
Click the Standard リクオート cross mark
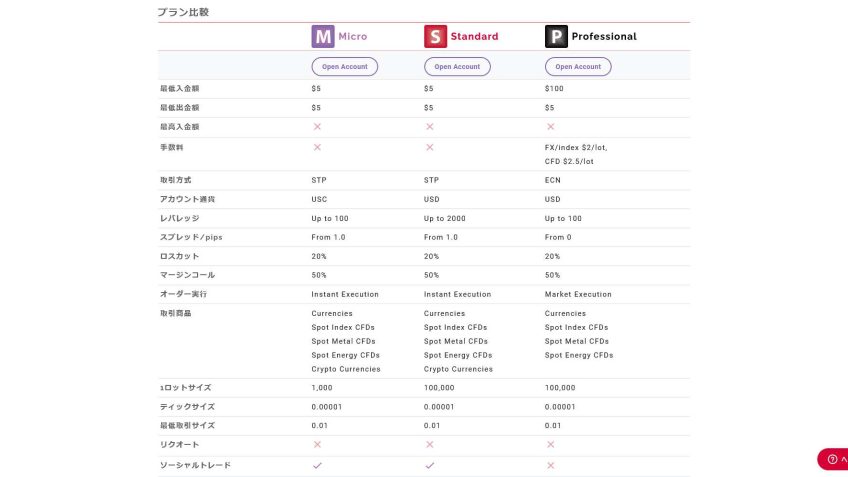[429, 444]
